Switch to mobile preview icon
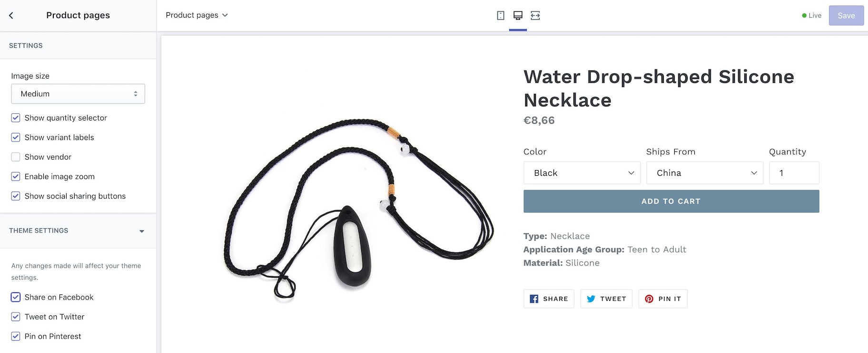 (x=501, y=16)
